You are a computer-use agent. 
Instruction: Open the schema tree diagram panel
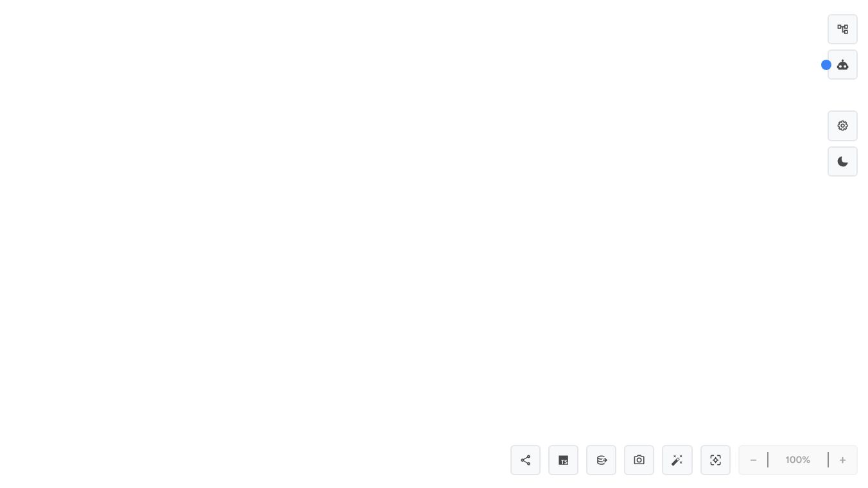click(842, 30)
